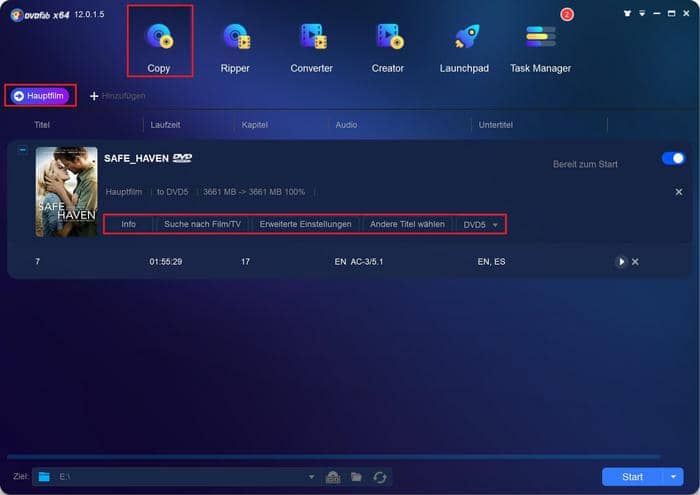Remove the SAFE_HAVEN task with the X

(x=679, y=192)
